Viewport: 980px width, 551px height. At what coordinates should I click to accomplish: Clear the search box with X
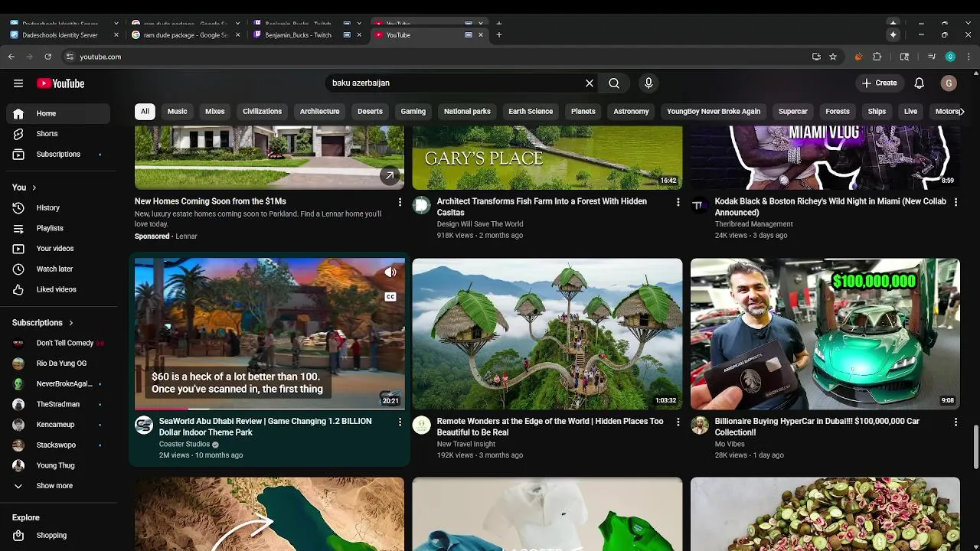tap(590, 83)
